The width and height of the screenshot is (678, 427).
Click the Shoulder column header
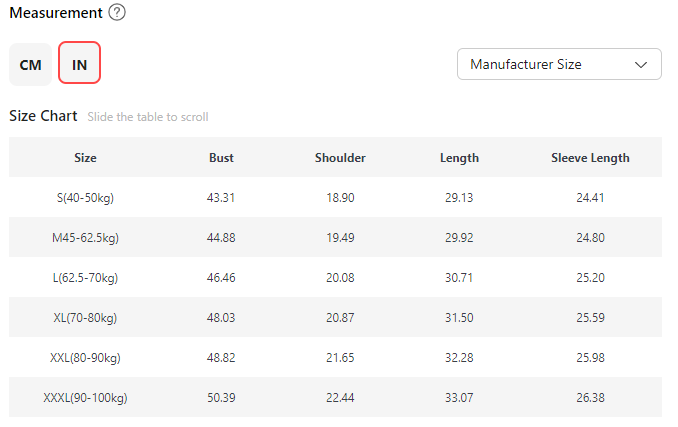pyautogui.click(x=340, y=157)
